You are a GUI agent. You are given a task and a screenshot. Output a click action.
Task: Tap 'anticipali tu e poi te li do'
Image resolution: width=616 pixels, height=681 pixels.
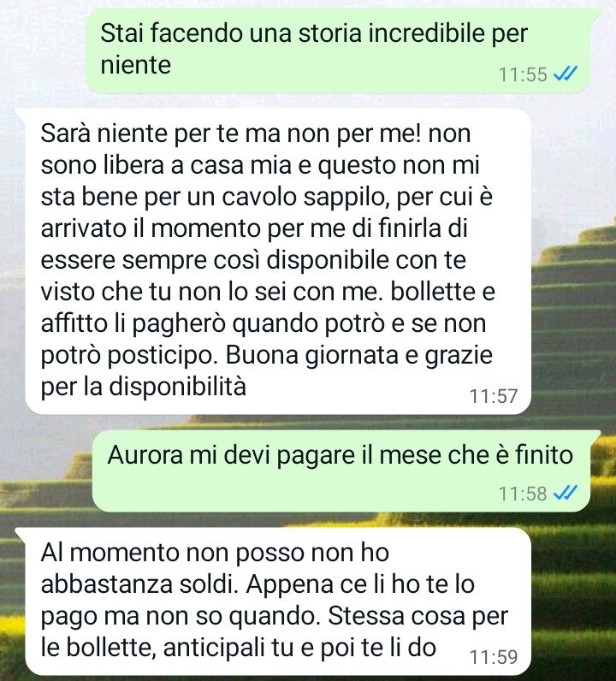pos(299,648)
